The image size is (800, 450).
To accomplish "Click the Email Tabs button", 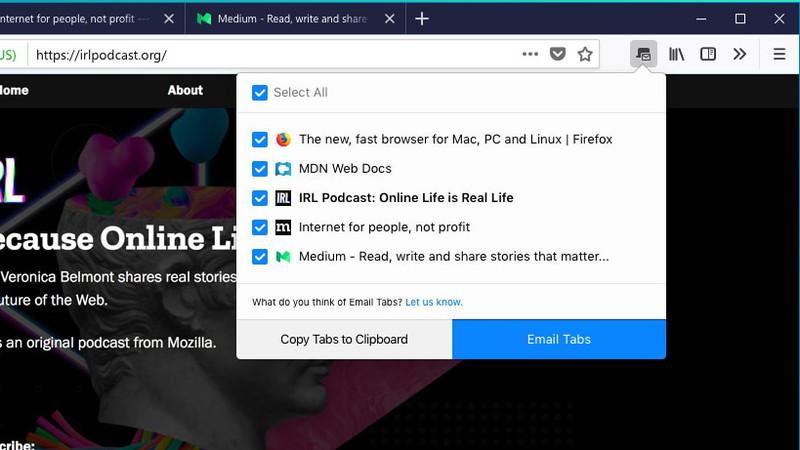I will pos(559,339).
